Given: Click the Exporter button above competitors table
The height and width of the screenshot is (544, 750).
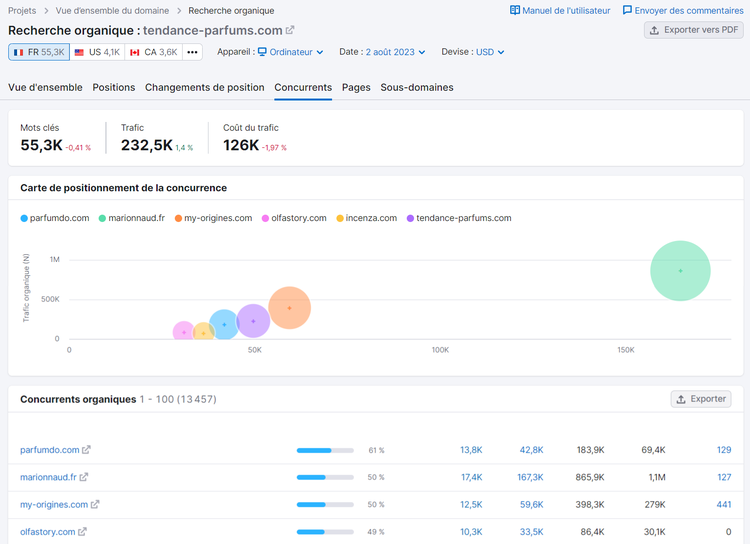Looking at the screenshot, I should 701,399.
